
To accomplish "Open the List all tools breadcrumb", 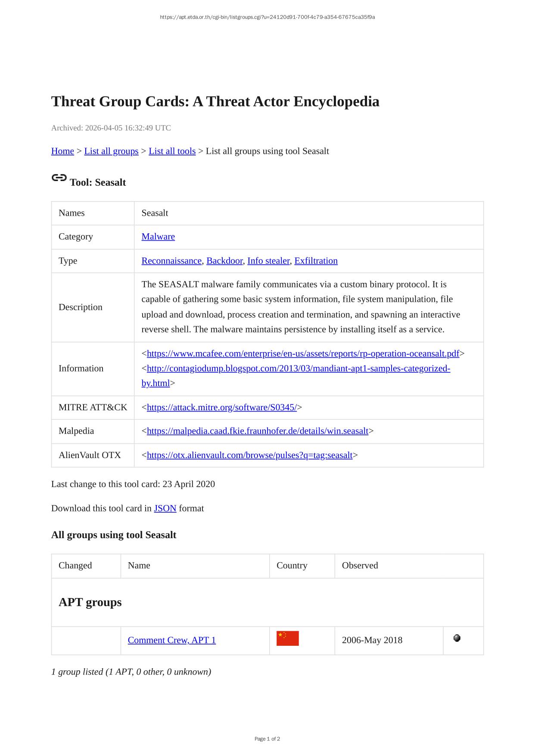I will [x=172, y=151].
